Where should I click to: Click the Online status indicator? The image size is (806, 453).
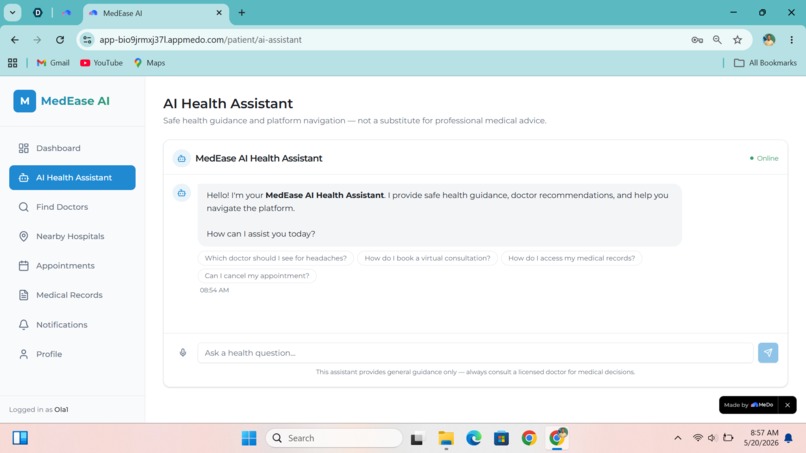[764, 158]
